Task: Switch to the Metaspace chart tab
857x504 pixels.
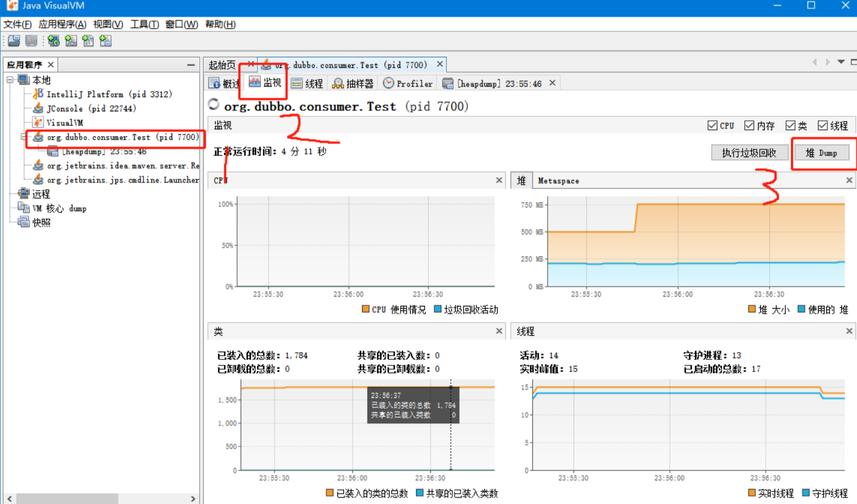Action: point(559,181)
